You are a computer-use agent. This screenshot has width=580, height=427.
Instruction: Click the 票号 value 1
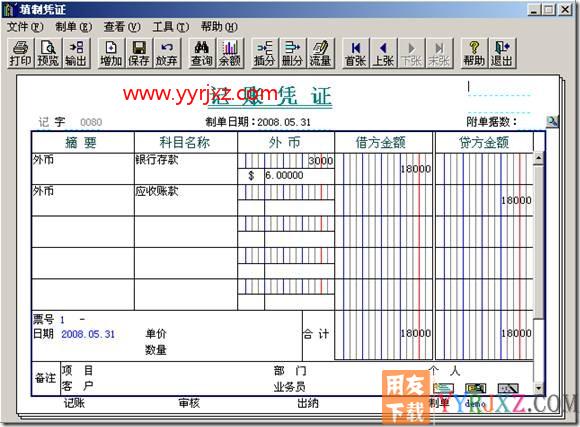click(62, 319)
